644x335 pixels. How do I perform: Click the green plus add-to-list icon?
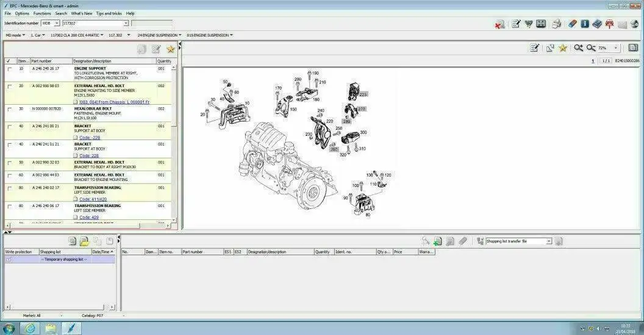pos(437,242)
